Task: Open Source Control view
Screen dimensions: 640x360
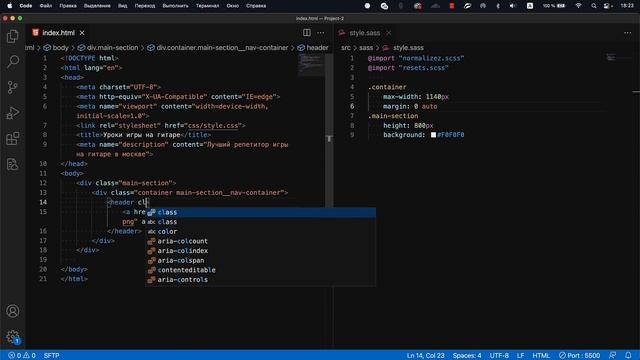Action: tap(13, 87)
